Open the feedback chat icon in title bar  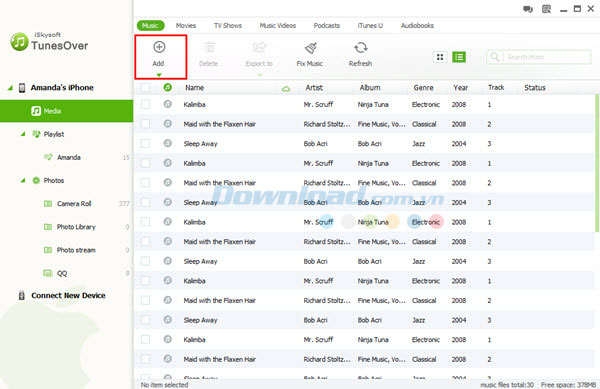point(528,9)
